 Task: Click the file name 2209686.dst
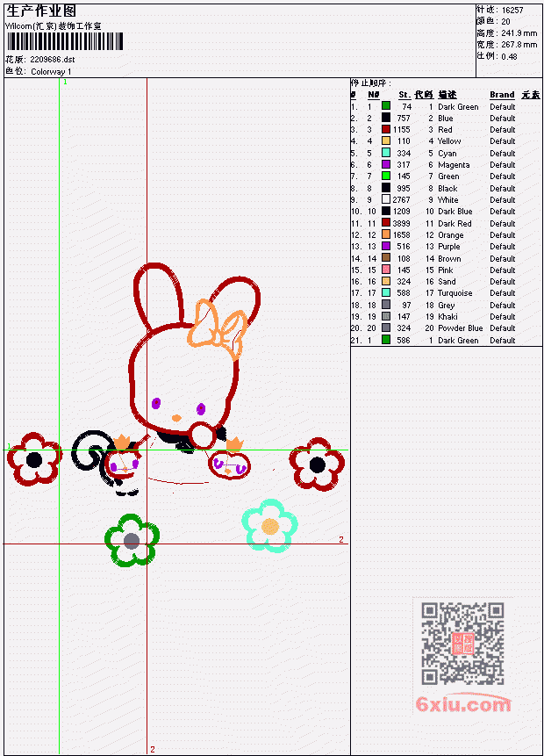point(52,60)
